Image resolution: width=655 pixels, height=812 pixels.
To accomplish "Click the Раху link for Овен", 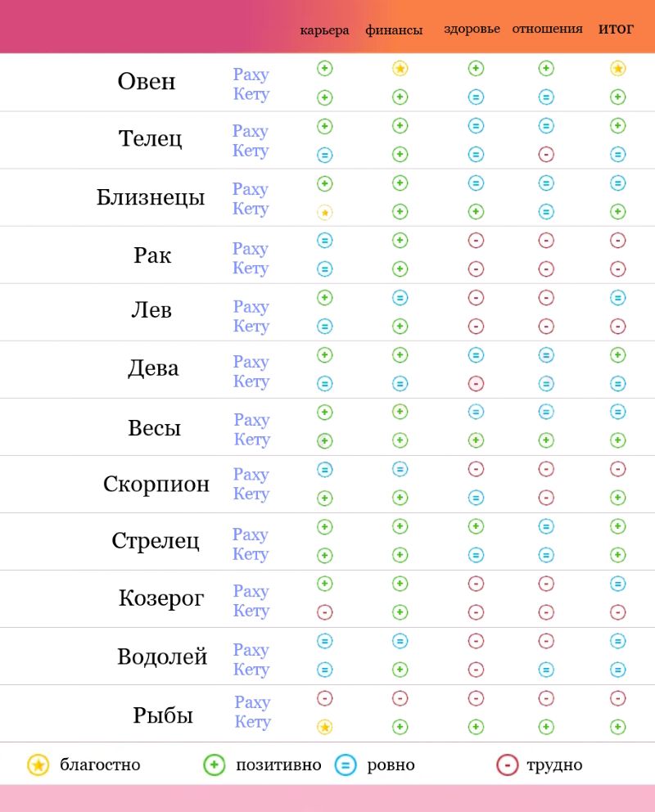I will tap(251, 74).
